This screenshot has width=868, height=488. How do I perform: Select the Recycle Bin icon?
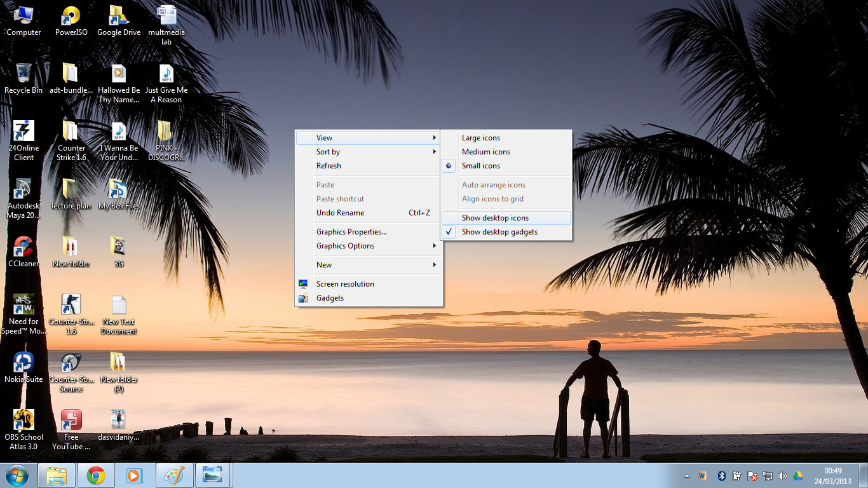[24, 79]
